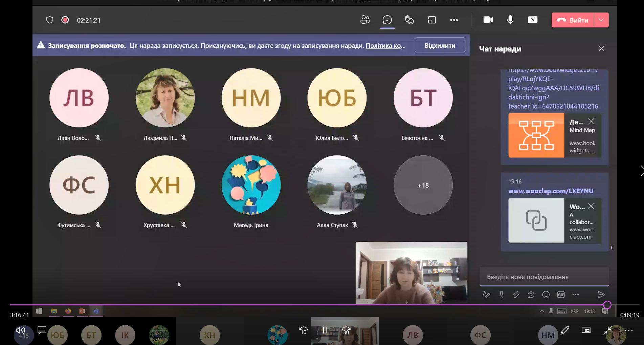The height and width of the screenshot is (345, 644).
Task: Expand more chat compose options ellipsis
Action: point(576,295)
